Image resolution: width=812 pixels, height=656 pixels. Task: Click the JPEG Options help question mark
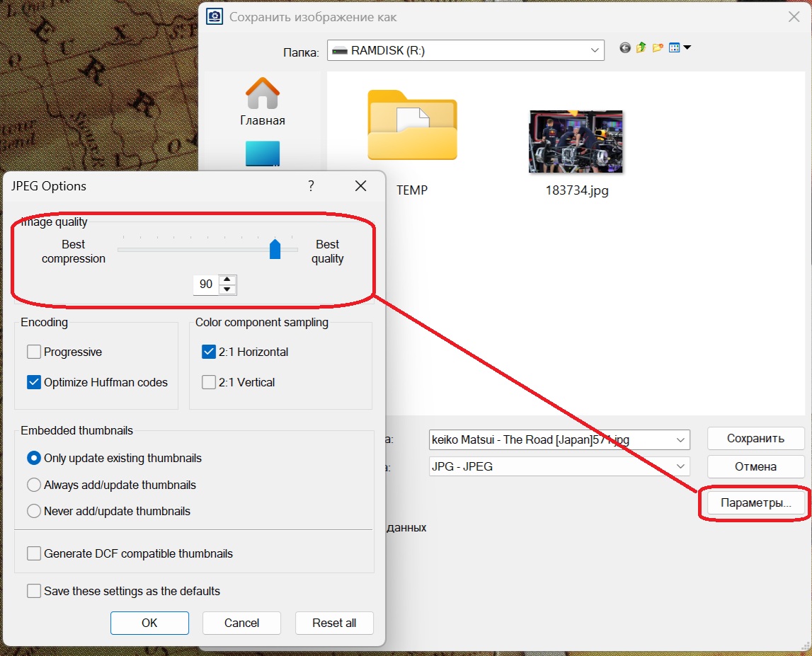pyautogui.click(x=311, y=186)
